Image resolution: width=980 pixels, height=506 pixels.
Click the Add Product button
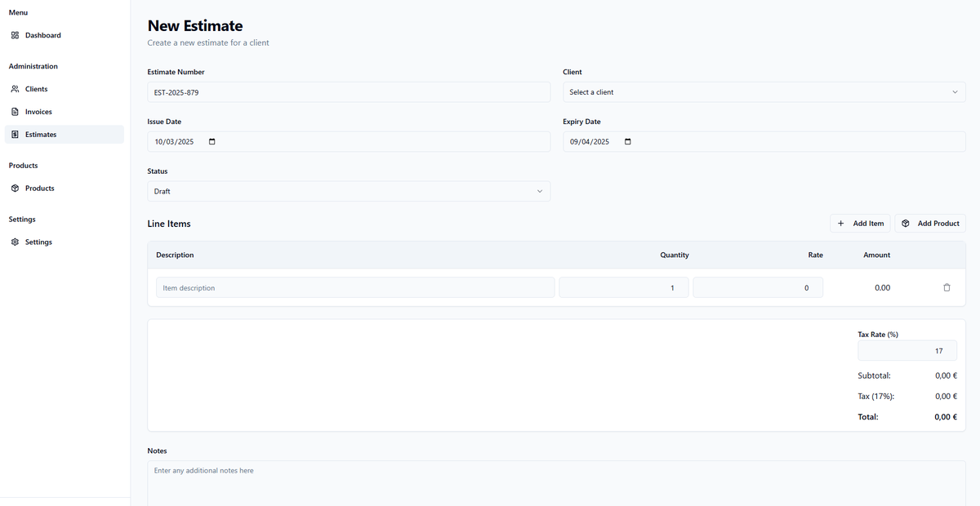tap(930, 224)
